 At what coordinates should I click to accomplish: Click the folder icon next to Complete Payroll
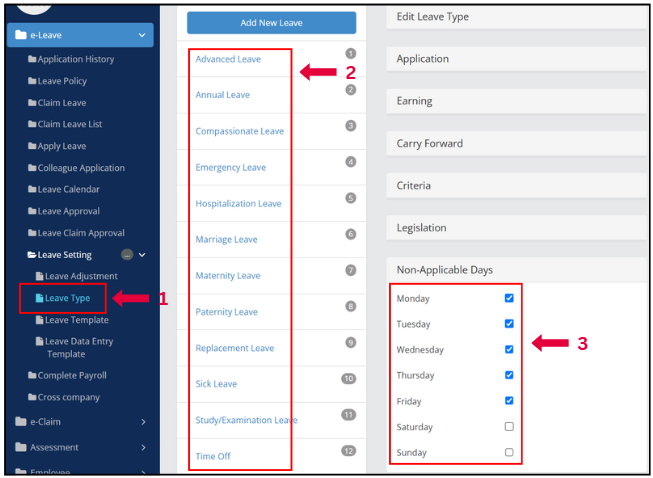click(32, 375)
